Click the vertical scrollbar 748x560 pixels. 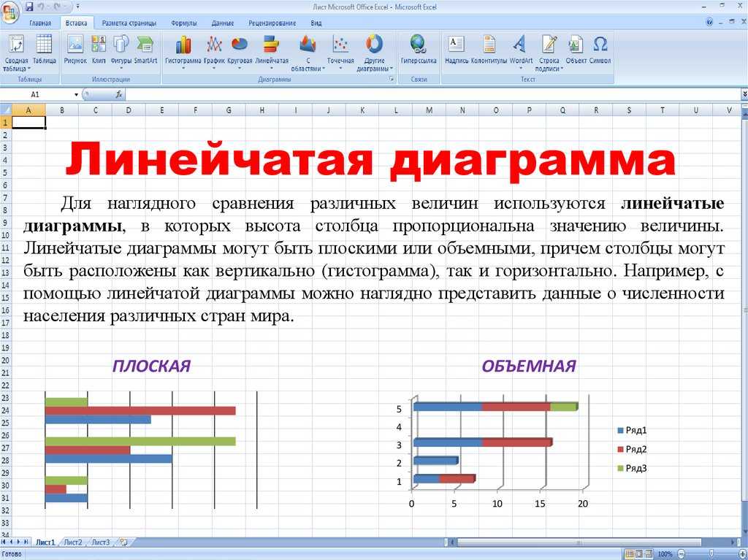pos(744,310)
